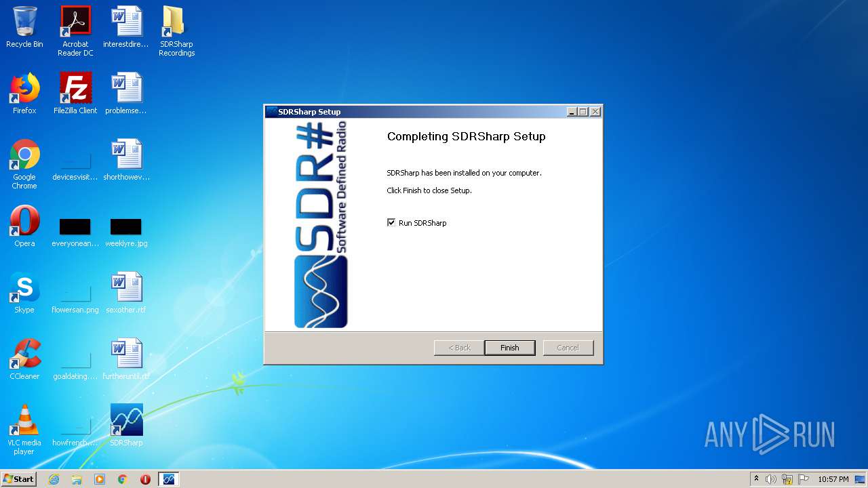Open the SDRSharp Recordings folder
Viewport: 868px width, 488px height.
pos(176,31)
